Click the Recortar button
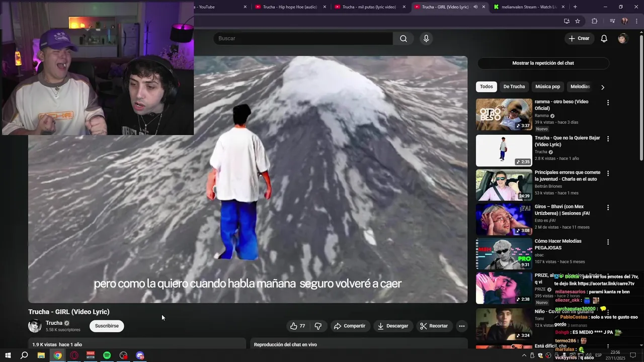 click(434, 326)
